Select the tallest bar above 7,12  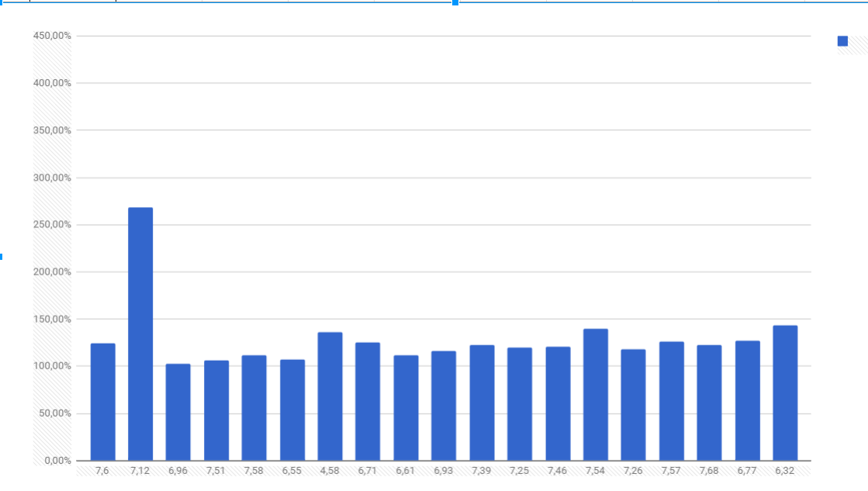[140, 334]
